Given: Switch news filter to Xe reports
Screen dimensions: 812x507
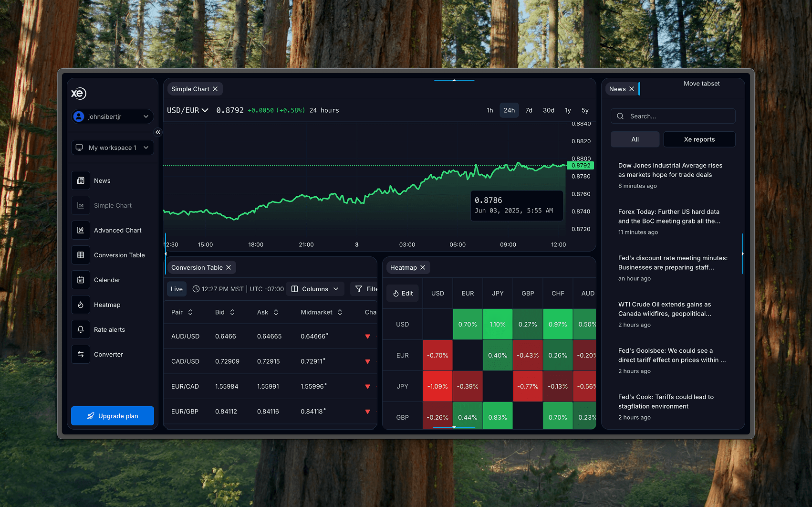Looking at the screenshot, I should pos(699,139).
